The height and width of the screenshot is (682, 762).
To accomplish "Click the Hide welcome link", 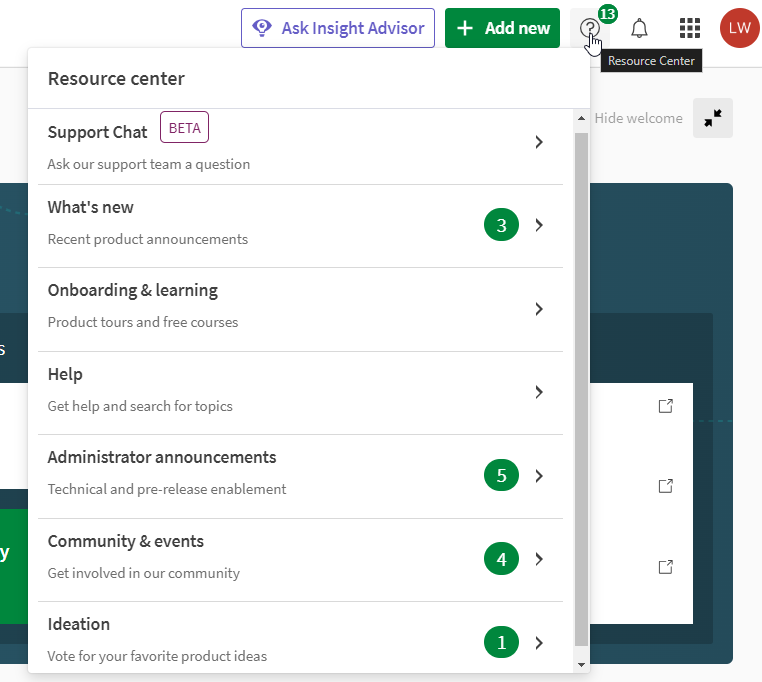I will tap(638, 118).
